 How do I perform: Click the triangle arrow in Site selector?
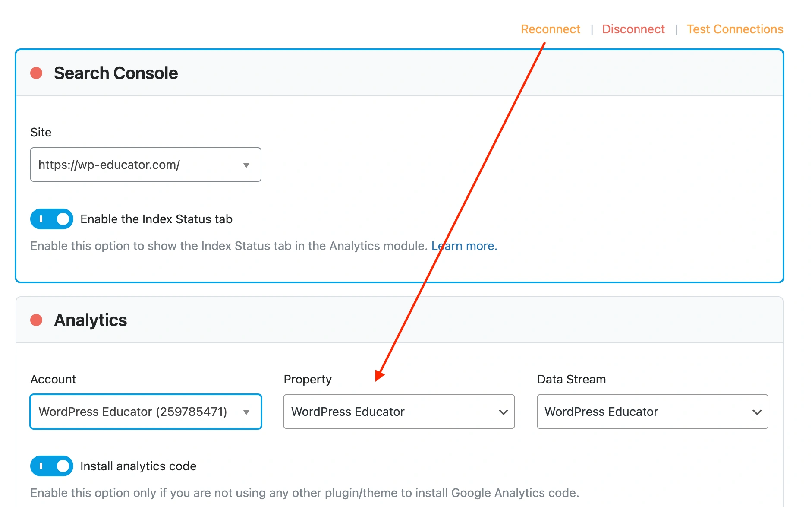246,165
